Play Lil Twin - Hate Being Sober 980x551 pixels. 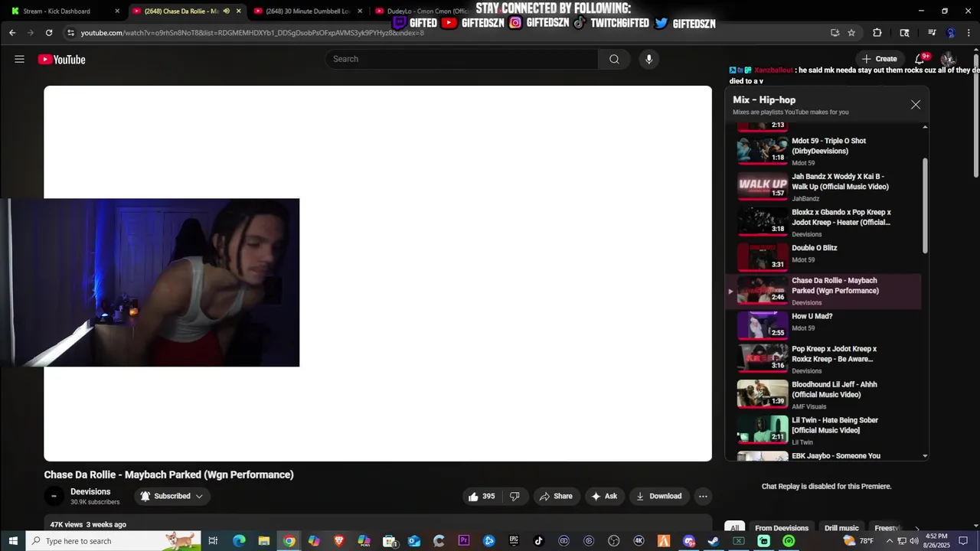(x=824, y=430)
